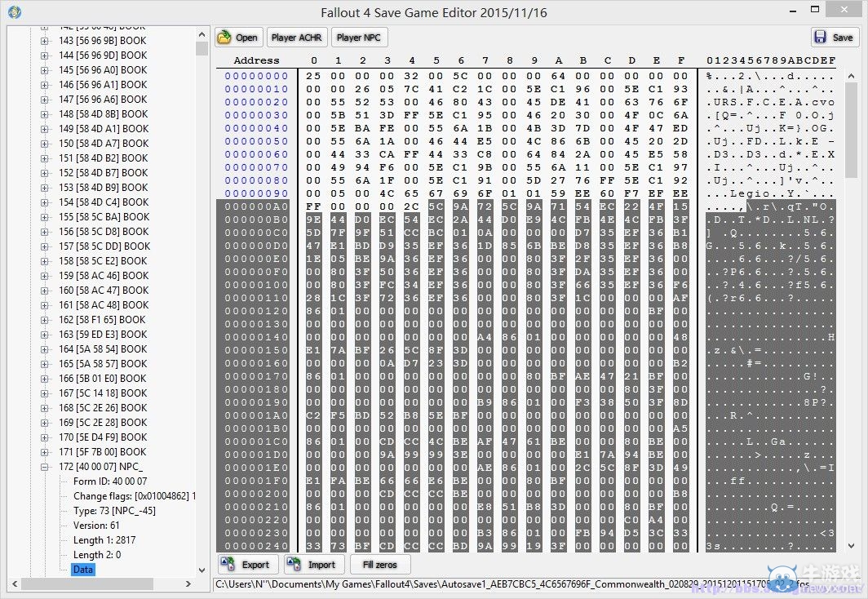Viewport: 868px width, 599px height.
Task: Click the hex view vertical scrollbar thumb
Action: coord(851,130)
